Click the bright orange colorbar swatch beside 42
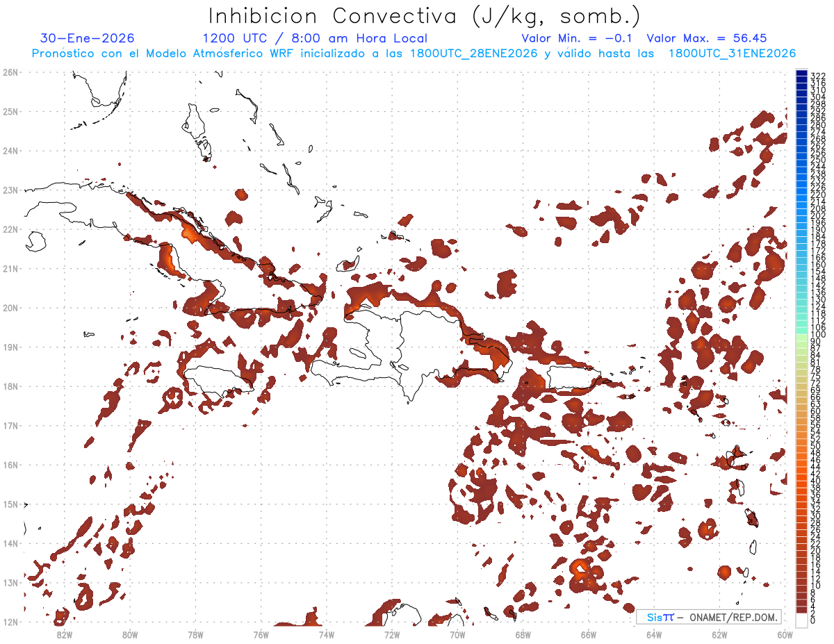 [801, 471]
